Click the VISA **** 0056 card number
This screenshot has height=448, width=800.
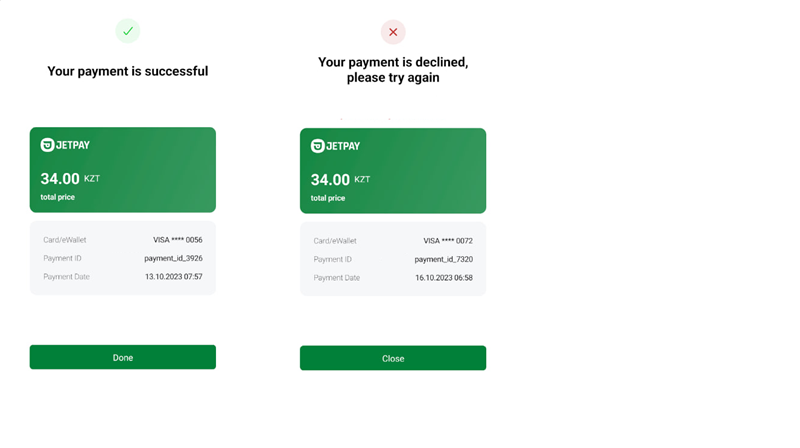178,240
